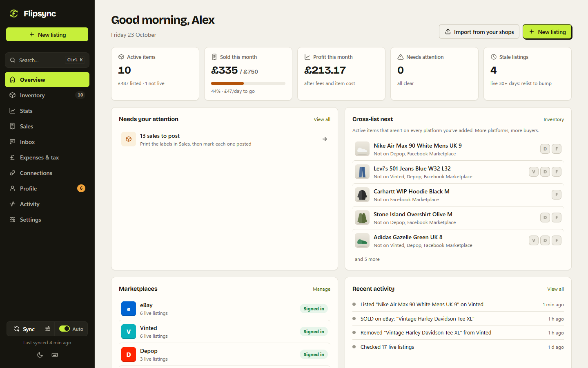Click Facebook badge on Carhartt WIP Hoodie row
Viewport: 588px width, 368px height.
click(557, 195)
